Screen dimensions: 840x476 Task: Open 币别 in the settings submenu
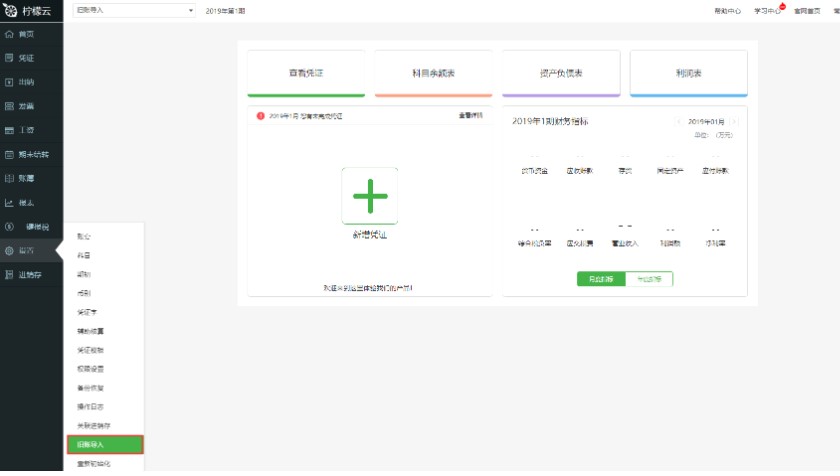point(84,293)
